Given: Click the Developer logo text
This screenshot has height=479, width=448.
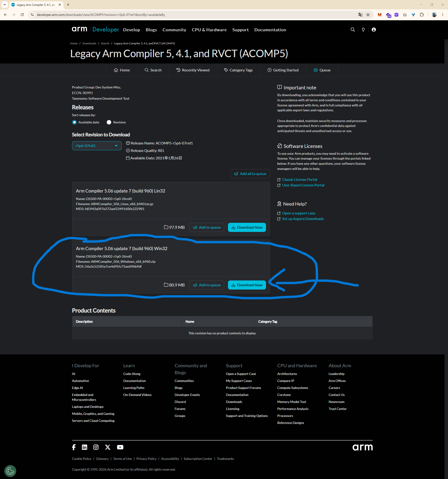Looking at the screenshot, I should pyautogui.click(x=105, y=29).
